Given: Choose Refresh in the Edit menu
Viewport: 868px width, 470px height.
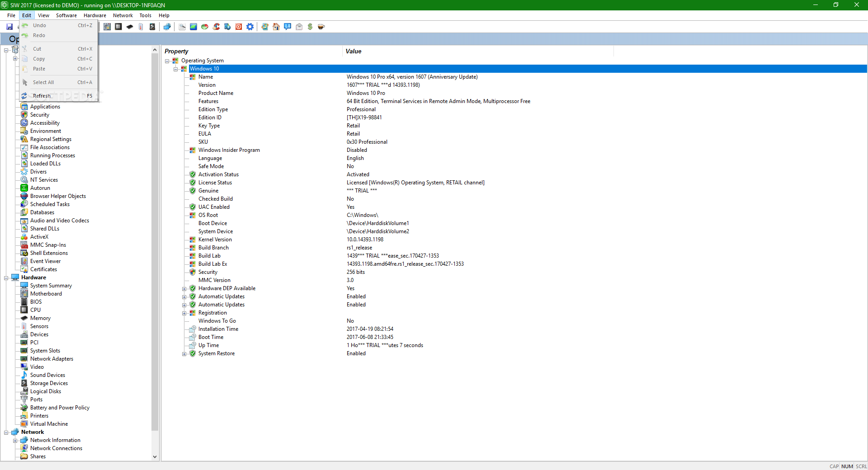Looking at the screenshot, I should point(59,96).
